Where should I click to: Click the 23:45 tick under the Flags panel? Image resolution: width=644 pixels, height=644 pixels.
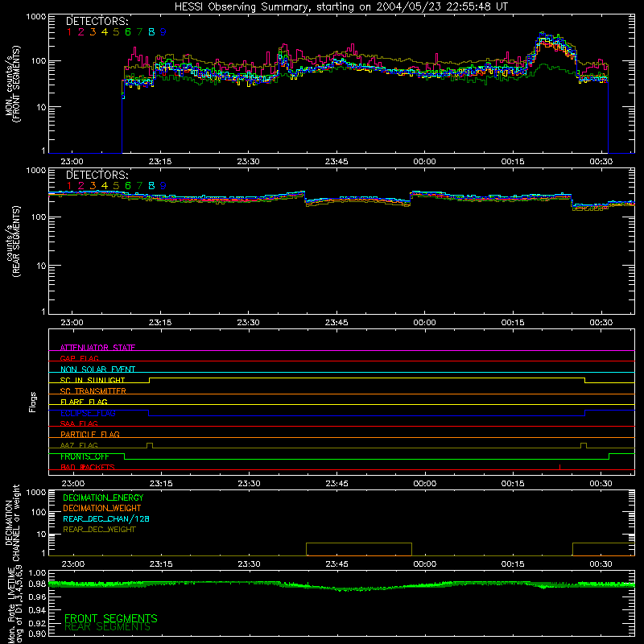pyautogui.click(x=336, y=484)
